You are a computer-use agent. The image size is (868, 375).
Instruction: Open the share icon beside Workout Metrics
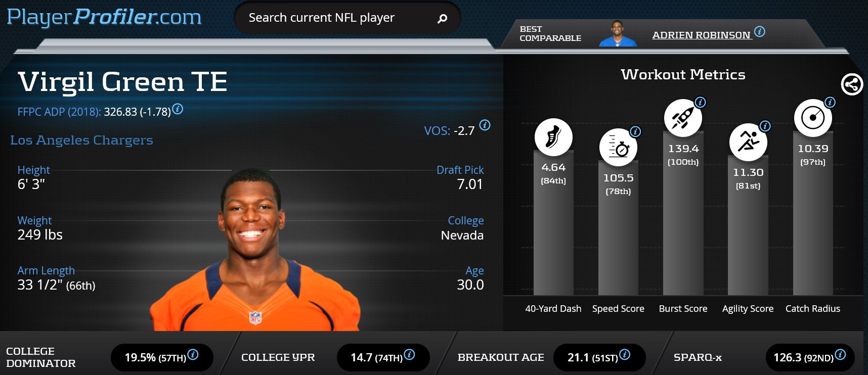852,84
